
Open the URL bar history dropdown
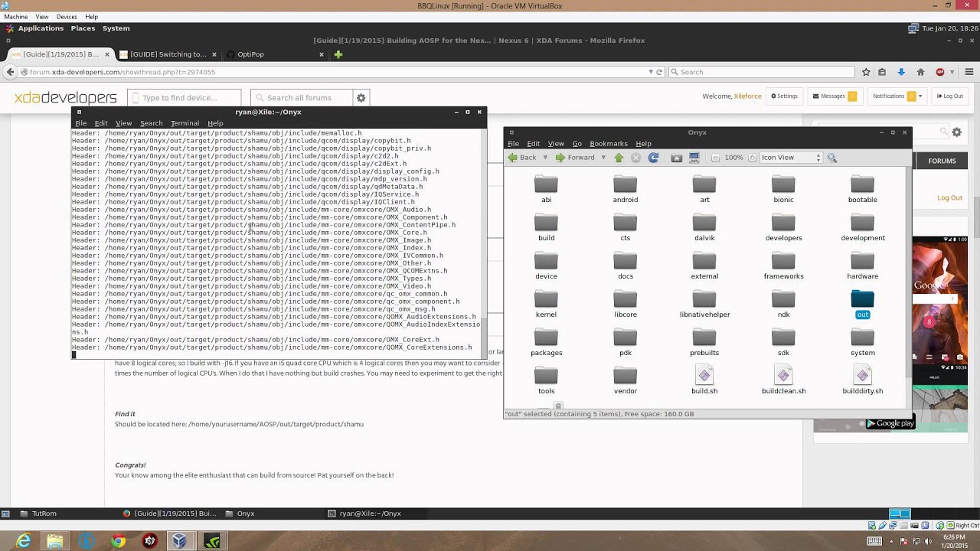(x=650, y=72)
